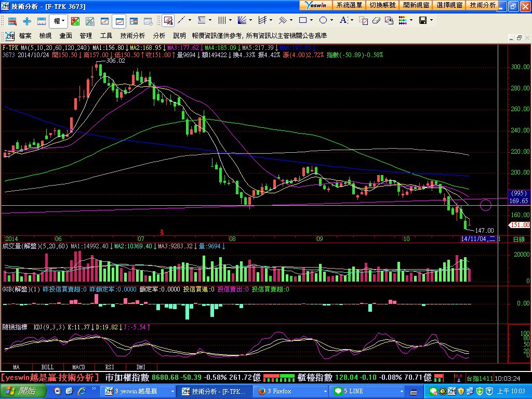The width and height of the screenshot is (532, 399).
Task: Toggle the highlighted chart window view button
Action: click(119, 21)
